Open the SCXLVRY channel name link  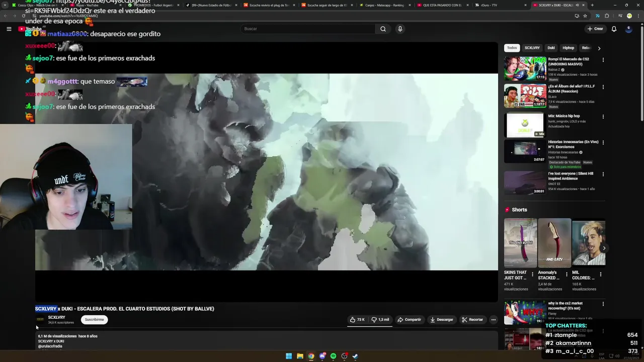coord(56,317)
